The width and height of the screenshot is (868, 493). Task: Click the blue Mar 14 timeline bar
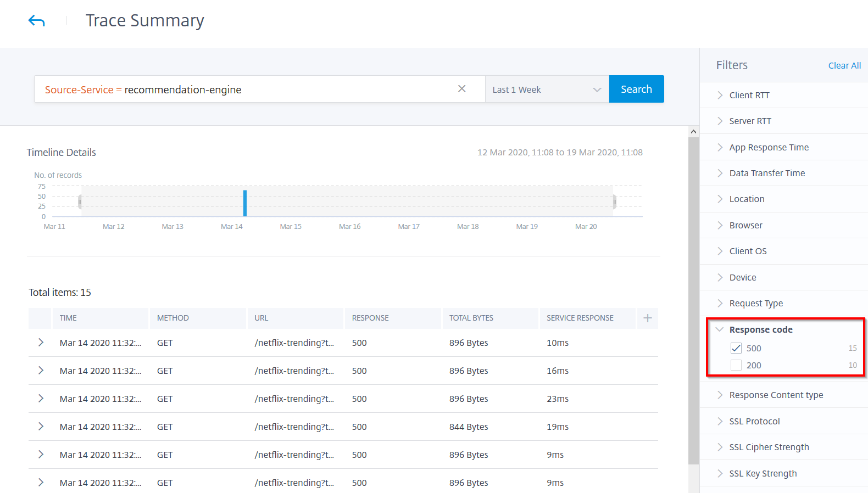click(245, 203)
